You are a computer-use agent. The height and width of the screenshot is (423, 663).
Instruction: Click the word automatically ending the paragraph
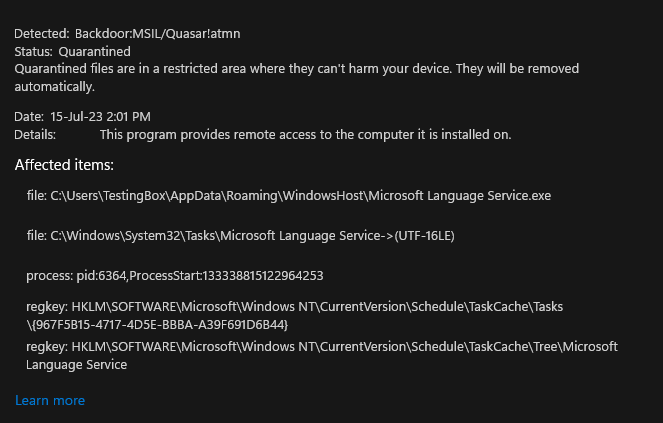click(54, 87)
